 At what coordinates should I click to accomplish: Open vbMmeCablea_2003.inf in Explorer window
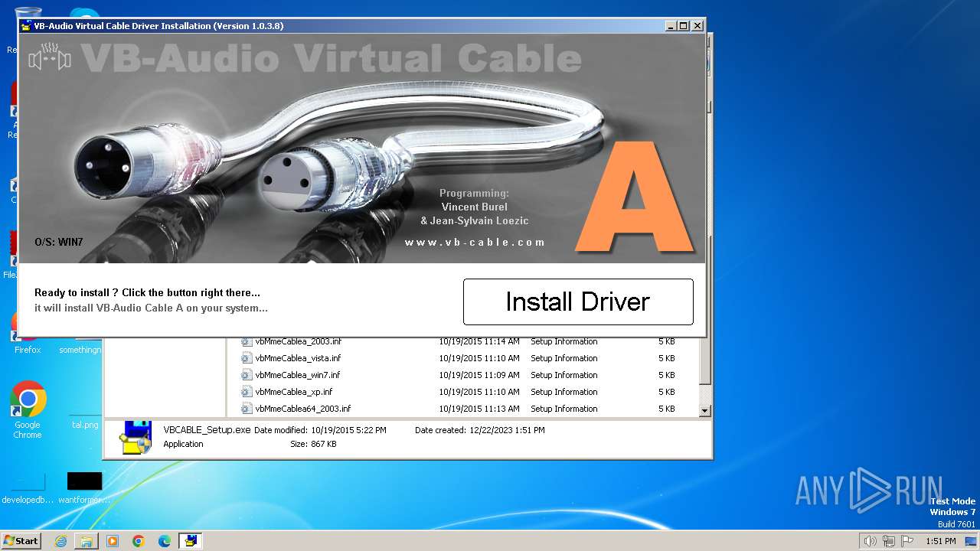tap(299, 341)
